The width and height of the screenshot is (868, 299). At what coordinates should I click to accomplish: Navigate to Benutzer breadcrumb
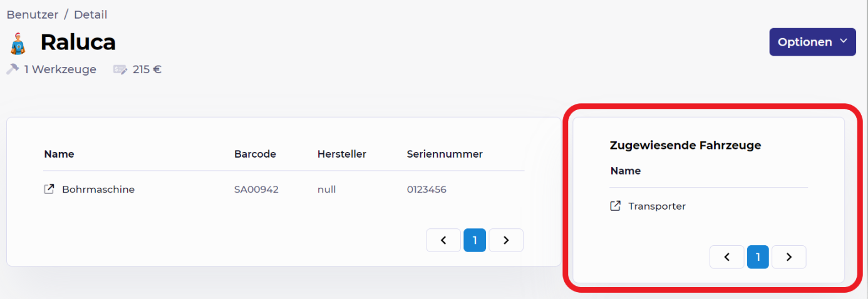click(x=32, y=14)
